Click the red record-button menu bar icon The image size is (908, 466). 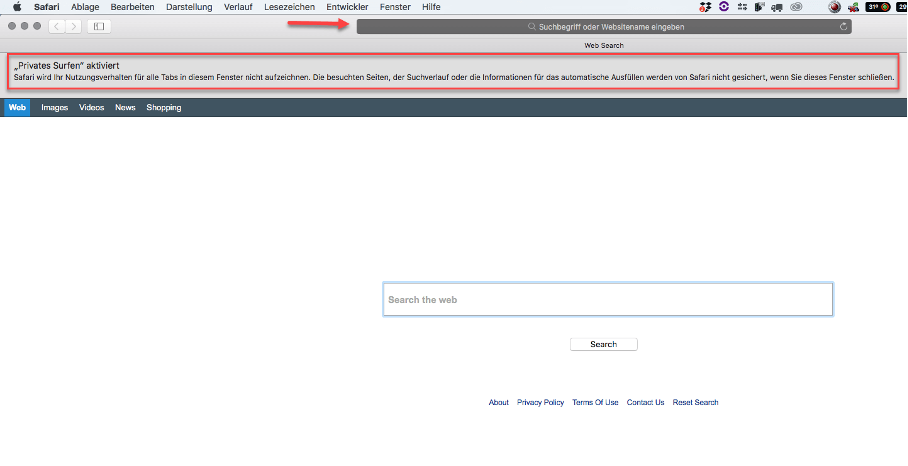tap(834, 8)
